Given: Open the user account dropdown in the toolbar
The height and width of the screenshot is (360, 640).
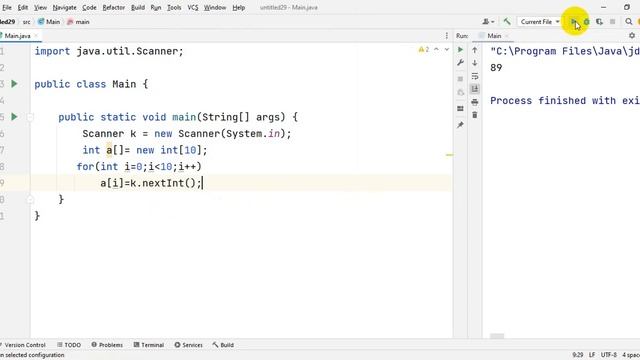Looking at the screenshot, I should pyautogui.click(x=488, y=22).
